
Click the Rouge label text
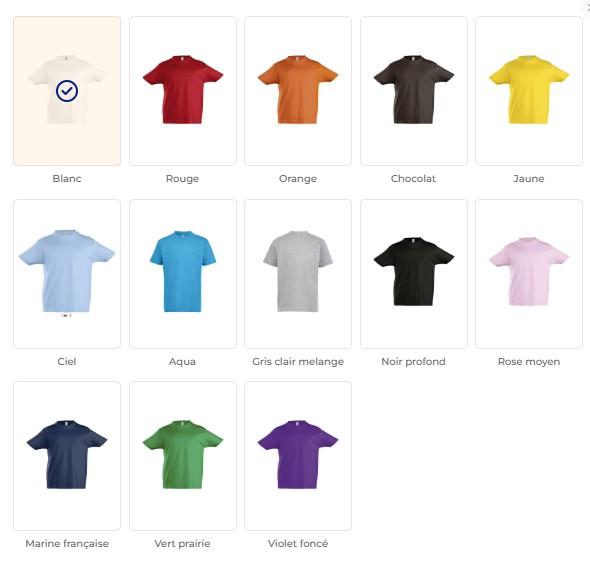click(x=182, y=178)
